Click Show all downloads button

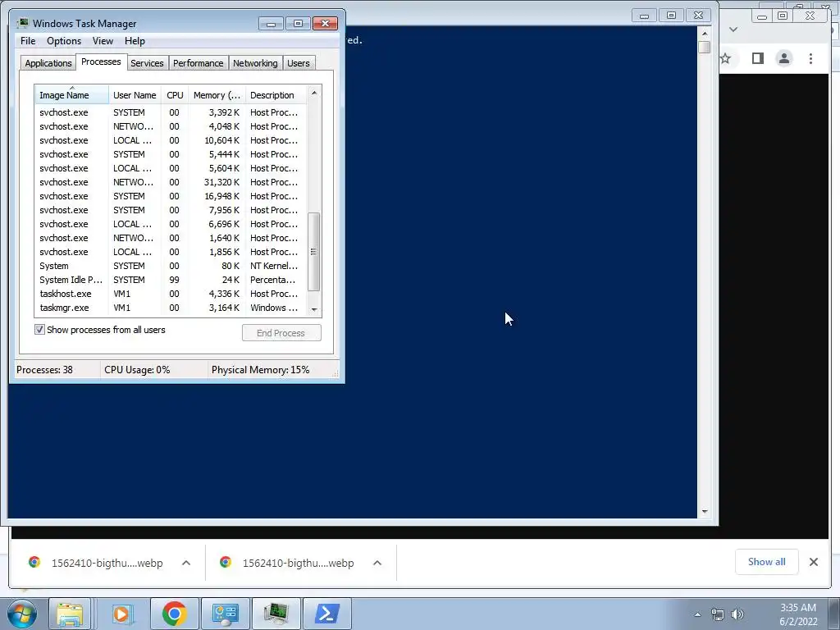[767, 562]
